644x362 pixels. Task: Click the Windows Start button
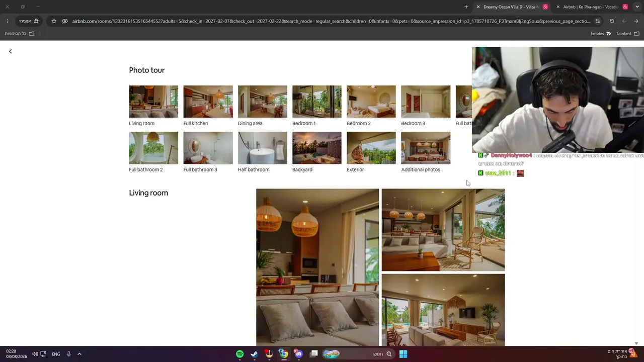403,354
